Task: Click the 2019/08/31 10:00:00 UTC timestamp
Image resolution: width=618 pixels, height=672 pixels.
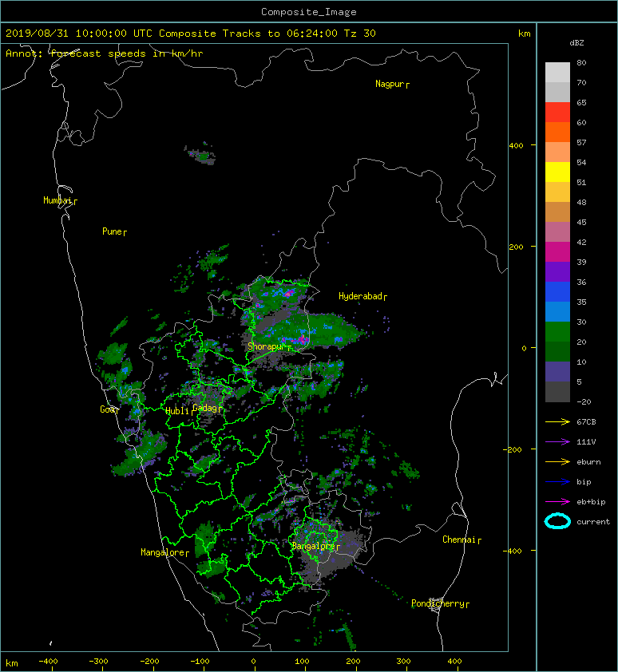Action: 79,34
